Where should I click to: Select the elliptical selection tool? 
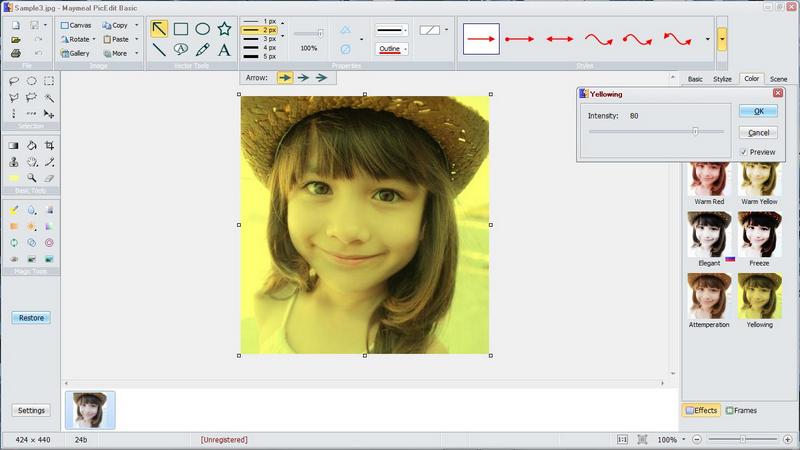(32, 81)
